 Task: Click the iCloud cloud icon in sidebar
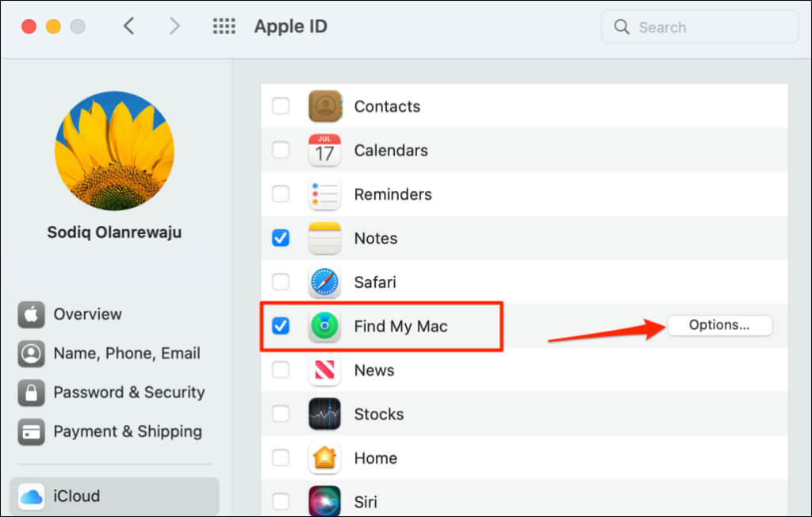pos(31,496)
